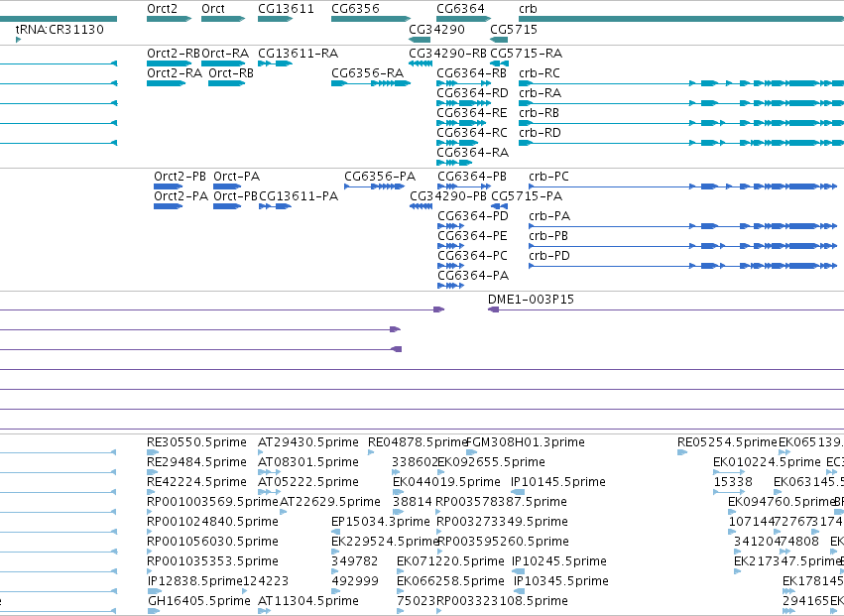Screen dimensions: 844x616
Task: Select the CG13611-RA transcript glyph
Action: (275, 63)
